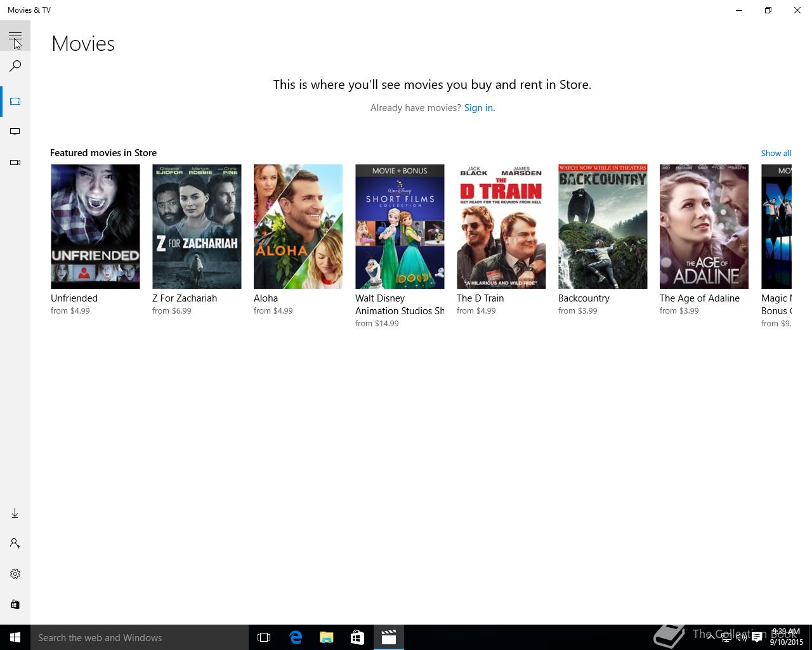Click Movies & TV taskbar icon
Screen dimensions: 812x650
388,637
